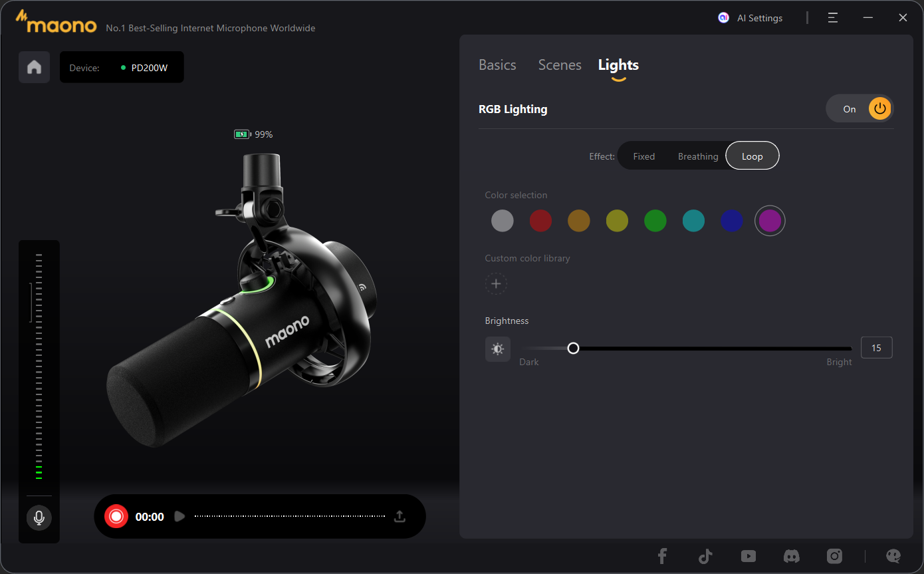Click the Maono logo
The image size is (924, 574).
click(57, 22)
